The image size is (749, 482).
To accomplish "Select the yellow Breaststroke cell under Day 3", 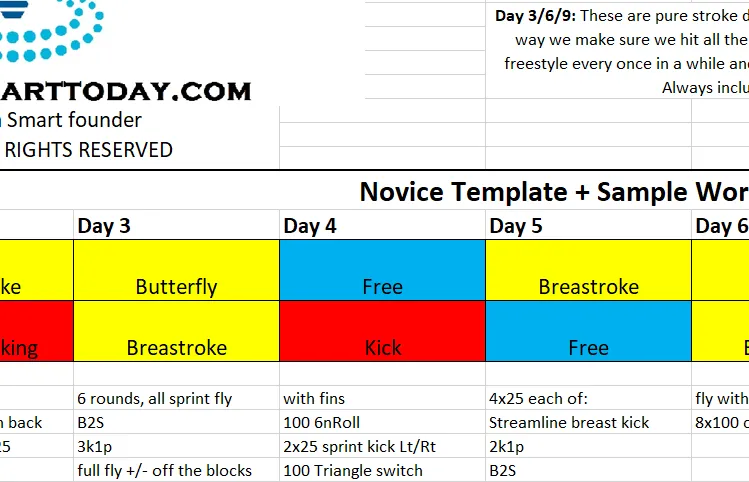I will [x=176, y=331].
